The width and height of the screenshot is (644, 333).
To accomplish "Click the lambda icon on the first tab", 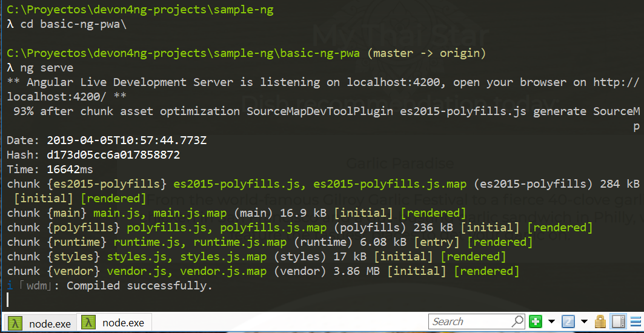I will pyautogui.click(x=16, y=323).
